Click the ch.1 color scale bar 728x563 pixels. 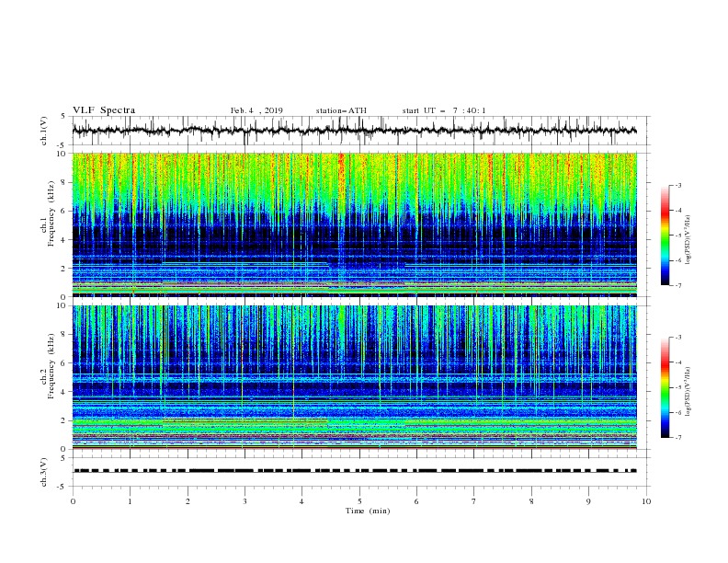(665, 236)
